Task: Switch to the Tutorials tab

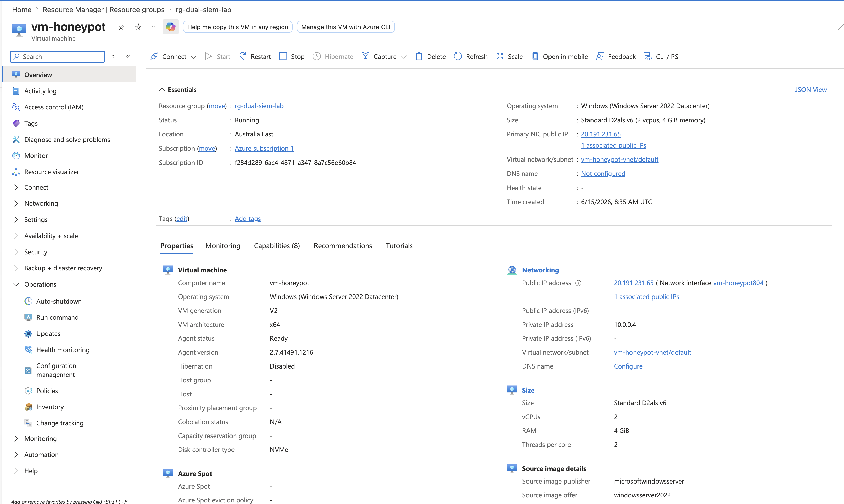Action: click(x=399, y=246)
